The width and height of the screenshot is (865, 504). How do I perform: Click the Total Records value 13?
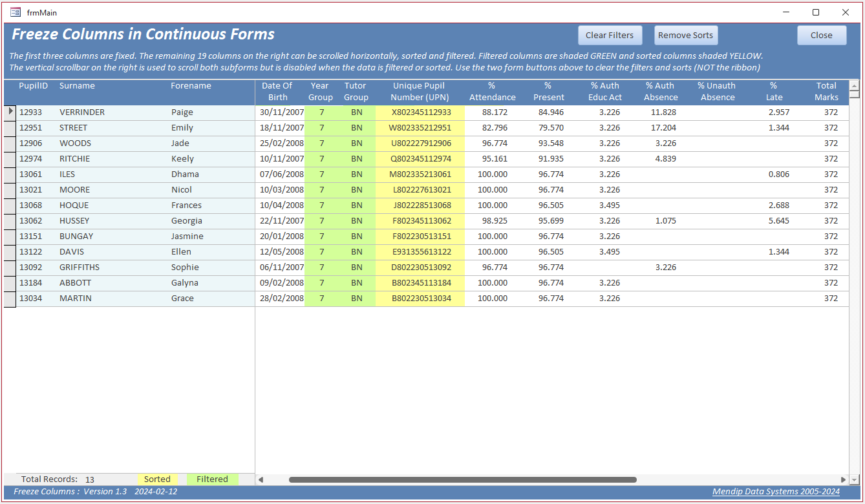coord(90,479)
